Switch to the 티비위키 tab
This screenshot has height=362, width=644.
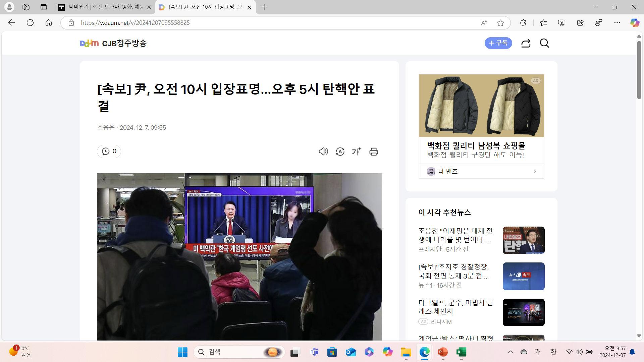coord(105,7)
